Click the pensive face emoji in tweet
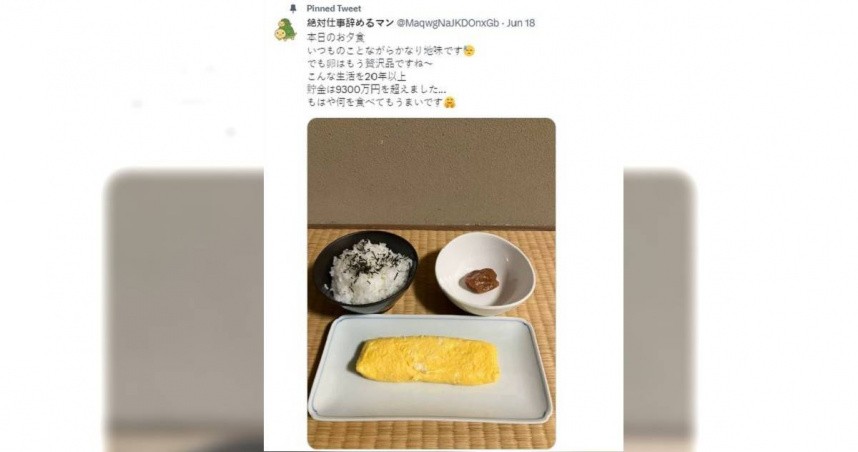The height and width of the screenshot is (452, 858). coord(469,51)
